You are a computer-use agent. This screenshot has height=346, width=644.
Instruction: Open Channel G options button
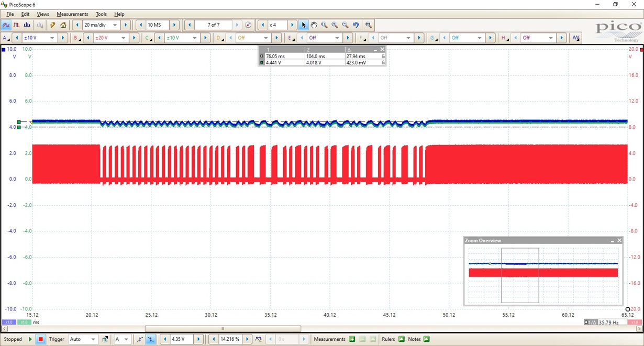pos(434,38)
